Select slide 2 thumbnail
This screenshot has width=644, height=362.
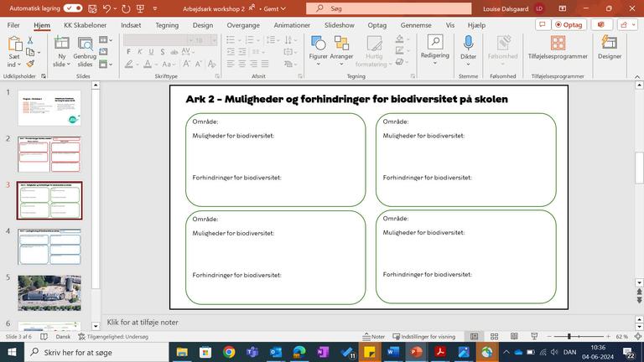(49, 154)
